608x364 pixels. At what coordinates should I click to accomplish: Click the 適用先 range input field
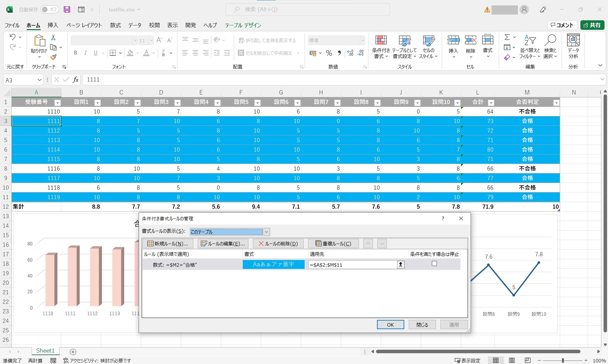(x=353, y=264)
